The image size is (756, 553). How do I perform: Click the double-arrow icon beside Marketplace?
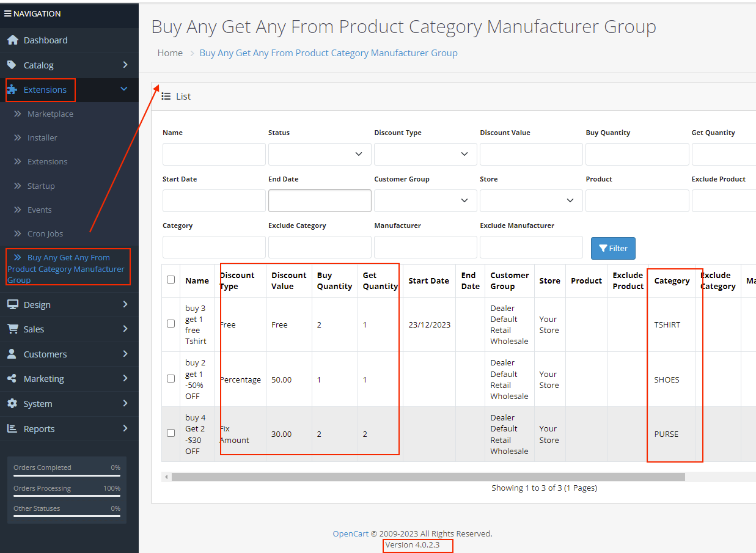point(18,114)
